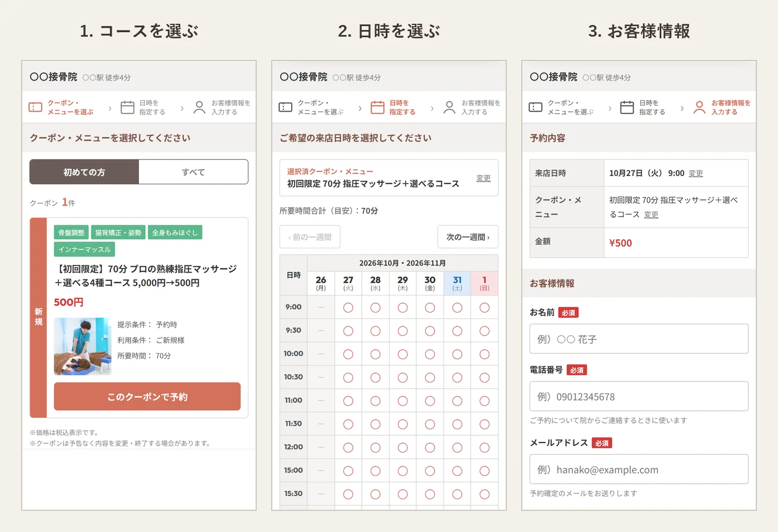778x532 pixels.
Task: Click the 【初回限定】70分 coupon title
Action: pyautogui.click(x=146, y=276)
